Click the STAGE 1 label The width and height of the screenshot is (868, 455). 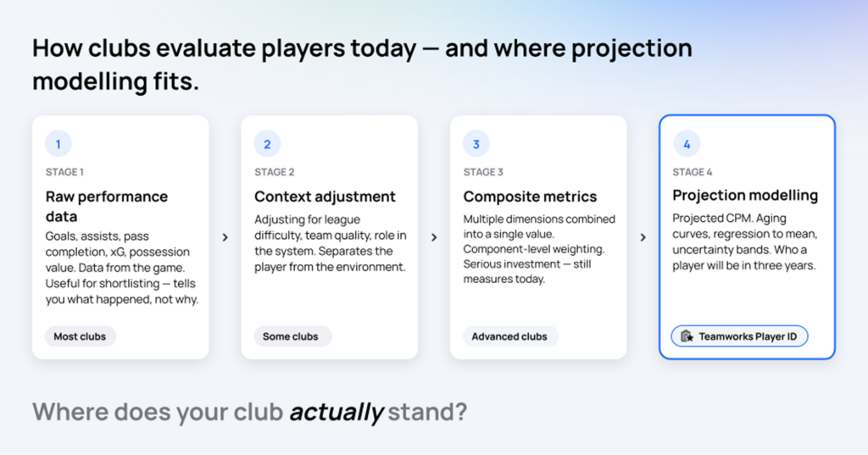point(64,172)
